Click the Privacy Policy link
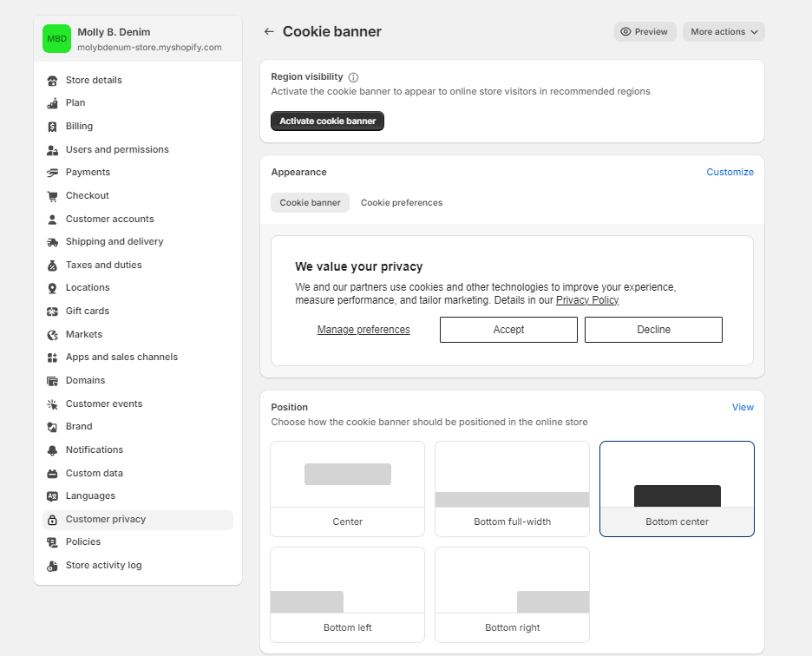812x656 pixels. 587,300
